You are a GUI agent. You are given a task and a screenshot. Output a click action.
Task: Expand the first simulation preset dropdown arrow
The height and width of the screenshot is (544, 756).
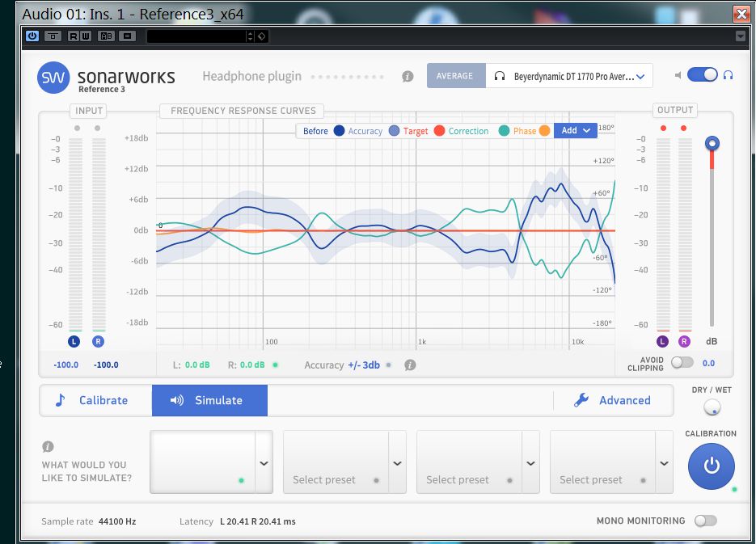tap(264, 463)
